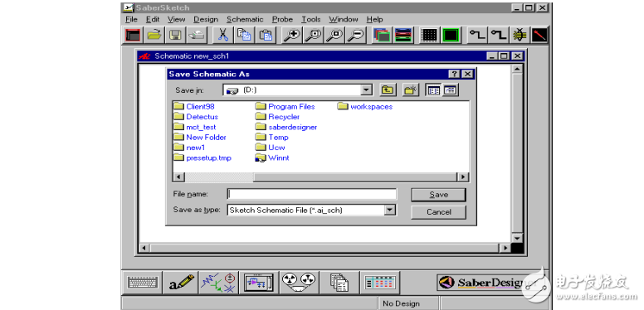The width and height of the screenshot is (644, 310).
Task: Open the circuit parts icon in bottom bar
Action: click(218, 282)
